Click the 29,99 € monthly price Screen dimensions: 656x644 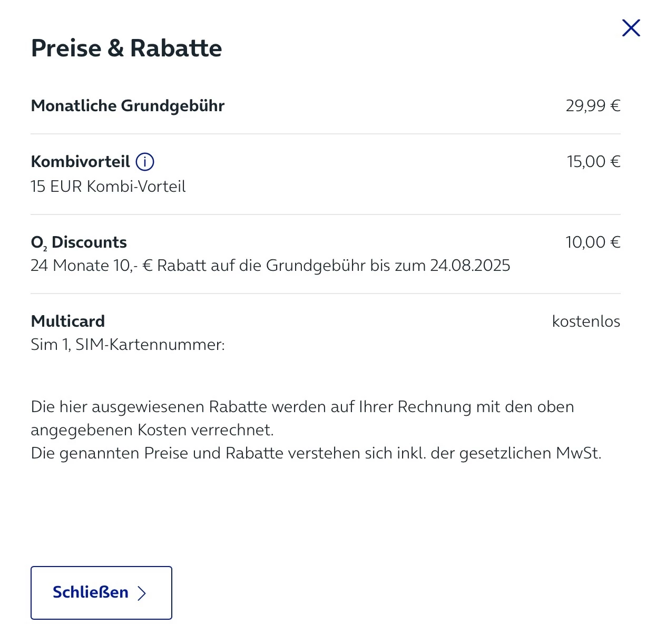pos(593,106)
